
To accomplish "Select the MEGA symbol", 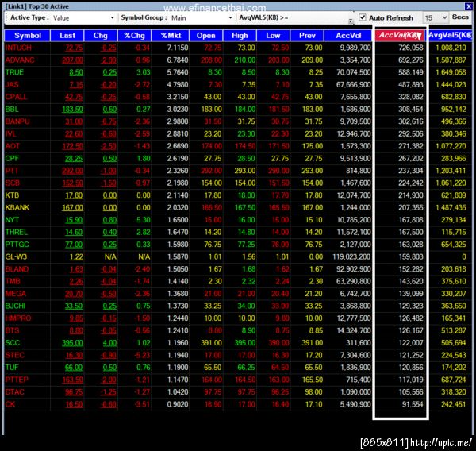I will tap(16, 294).
